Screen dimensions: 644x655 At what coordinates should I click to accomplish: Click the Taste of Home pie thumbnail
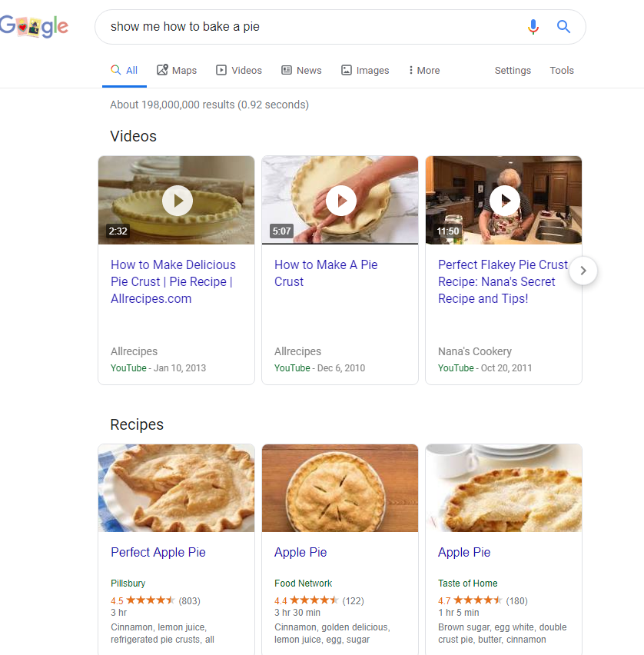coord(503,487)
